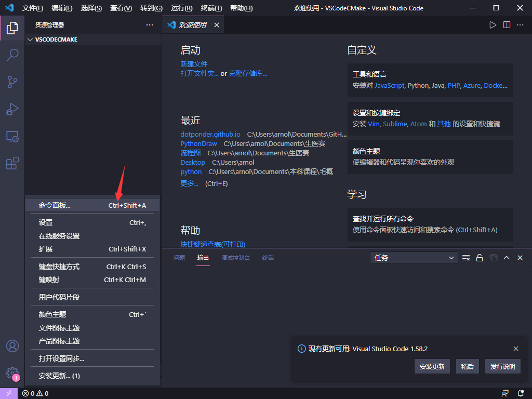Close the update notification

[x=516, y=349]
